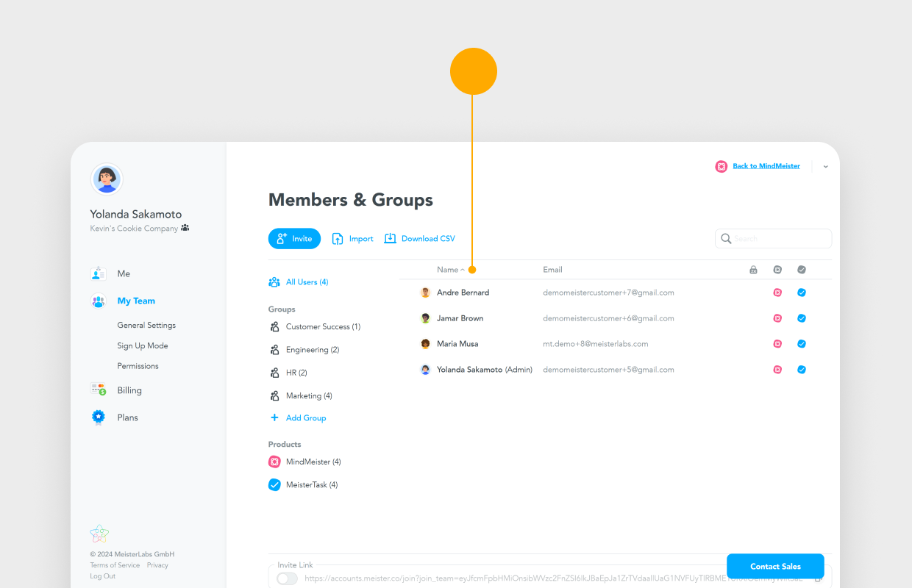This screenshot has height=588, width=912.
Task: Filter by MindMeister (4) product
Action: (x=313, y=462)
